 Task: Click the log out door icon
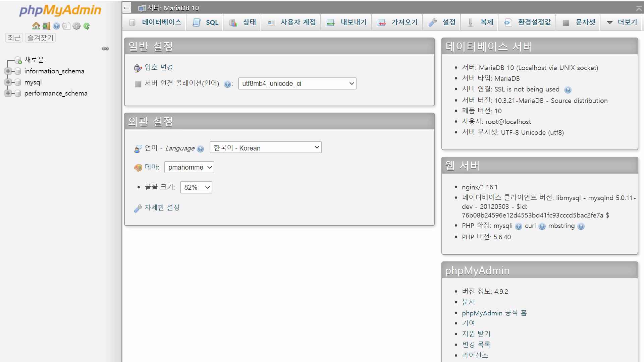pos(46,26)
